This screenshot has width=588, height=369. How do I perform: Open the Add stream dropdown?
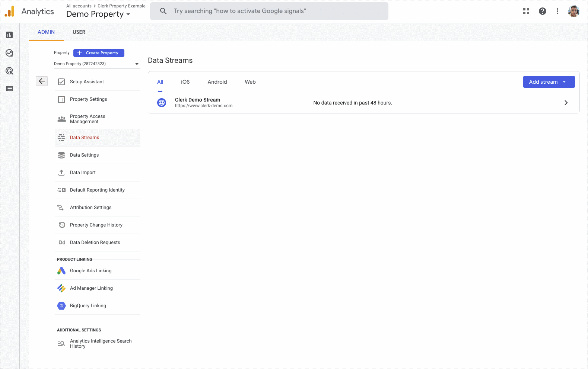tap(549, 82)
